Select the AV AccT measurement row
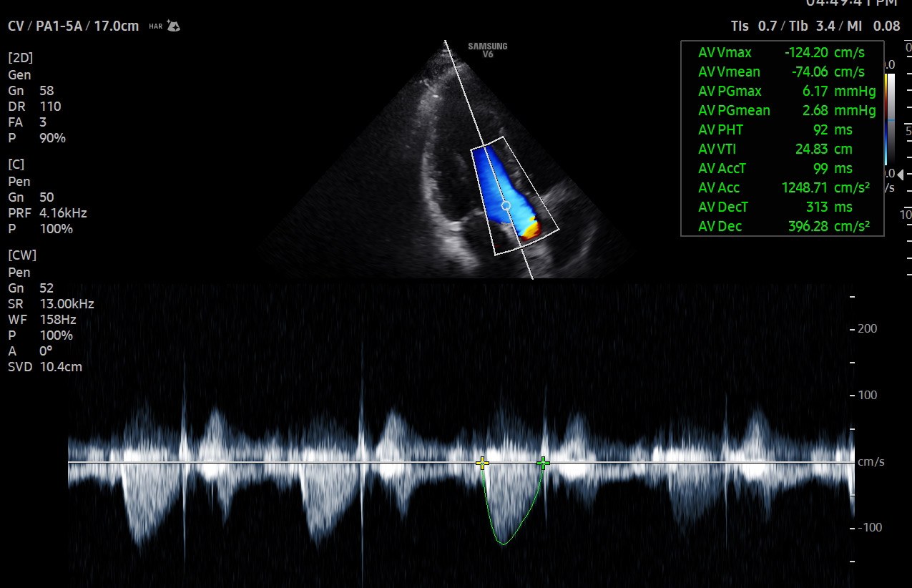This screenshot has width=912, height=588. [x=775, y=168]
